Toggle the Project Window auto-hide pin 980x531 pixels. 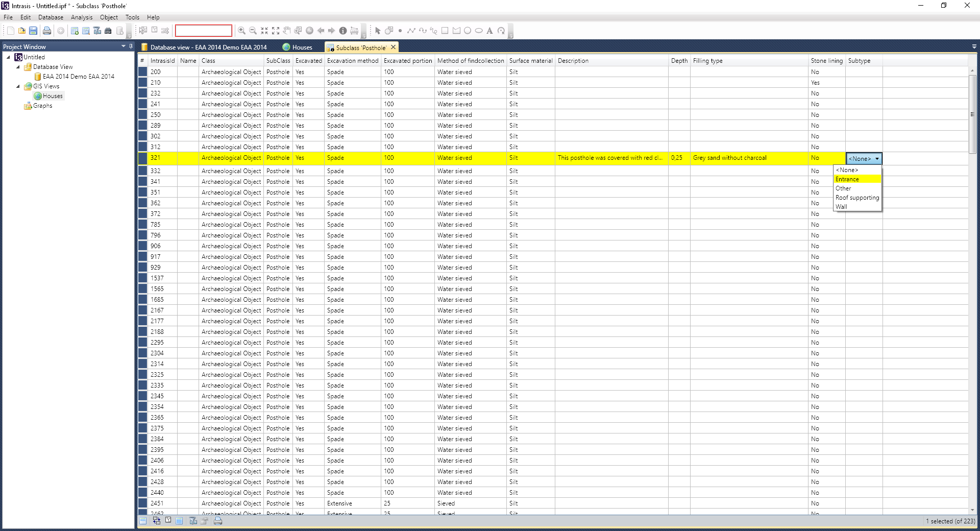[x=131, y=46]
